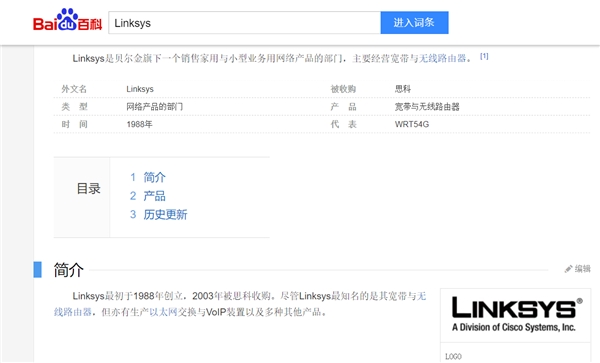Jump to 简介 in the table of contents
The image size is (600, 363).
point(154,177)
